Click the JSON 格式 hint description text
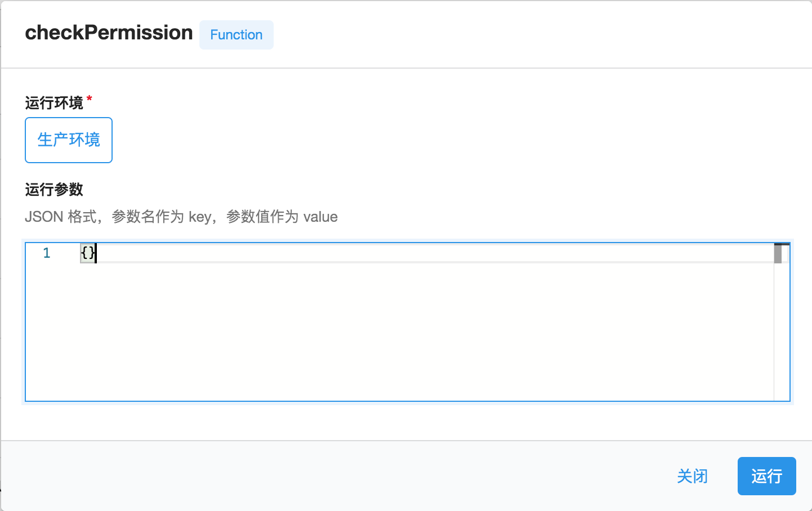 pos(181,217)
